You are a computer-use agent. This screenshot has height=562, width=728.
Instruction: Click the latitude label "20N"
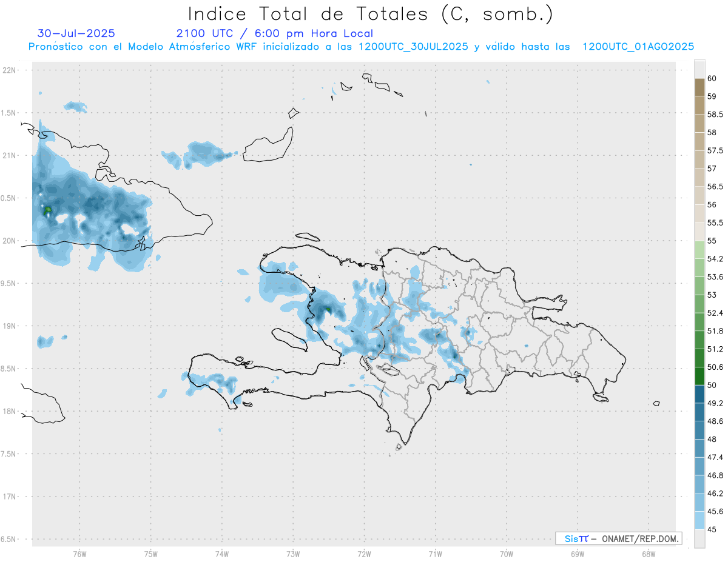(10, 241)
